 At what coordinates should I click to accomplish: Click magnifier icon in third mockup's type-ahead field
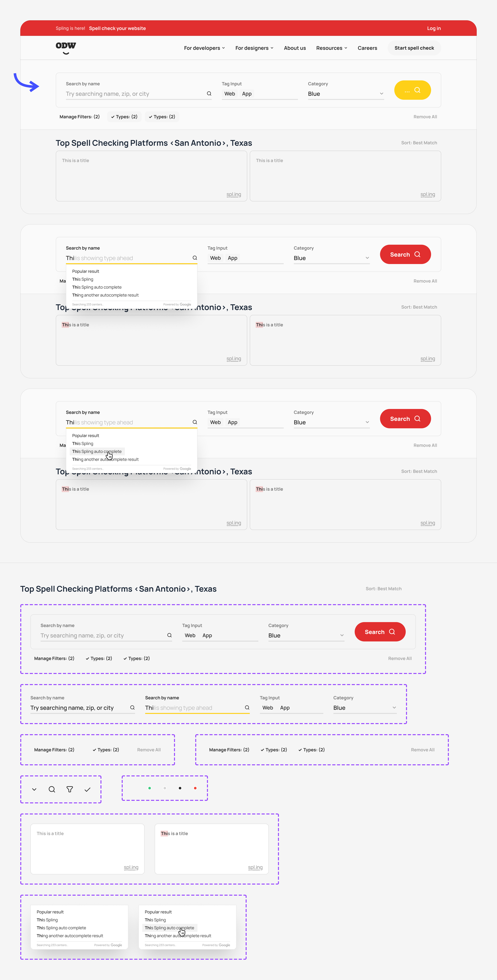(x=195, y=422)
